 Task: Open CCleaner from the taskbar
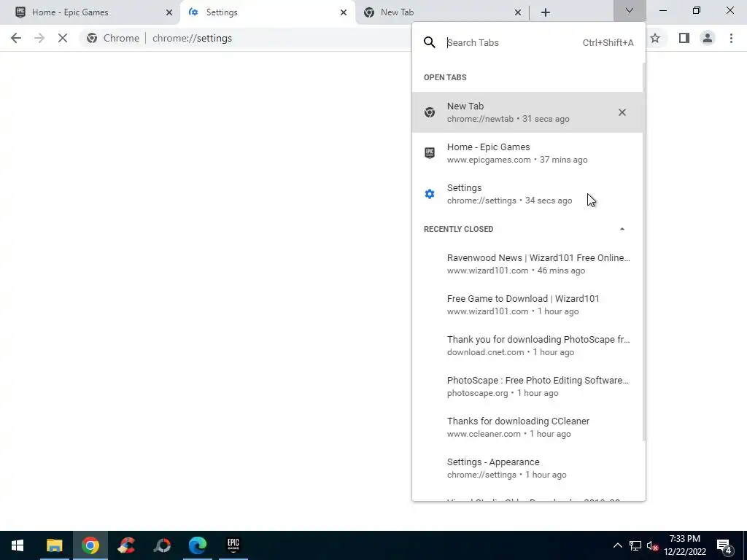(x=126, y=545)
